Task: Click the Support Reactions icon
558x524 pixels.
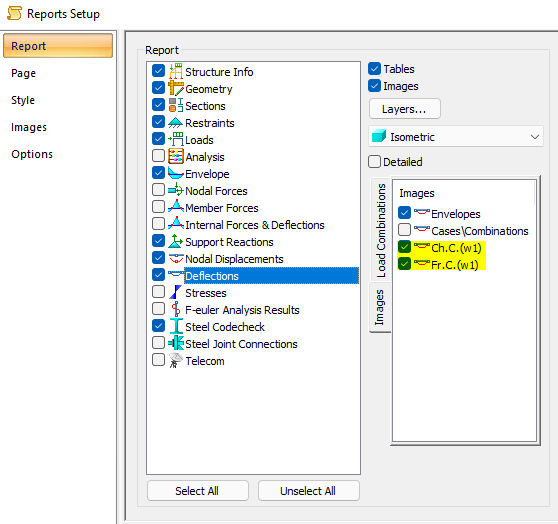Action: pos(176,241)
